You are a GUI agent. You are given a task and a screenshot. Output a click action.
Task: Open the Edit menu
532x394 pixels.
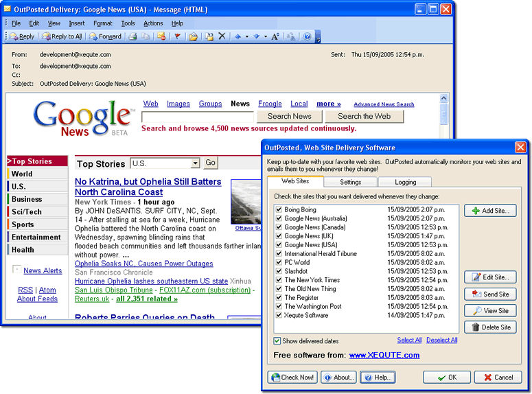34,23
